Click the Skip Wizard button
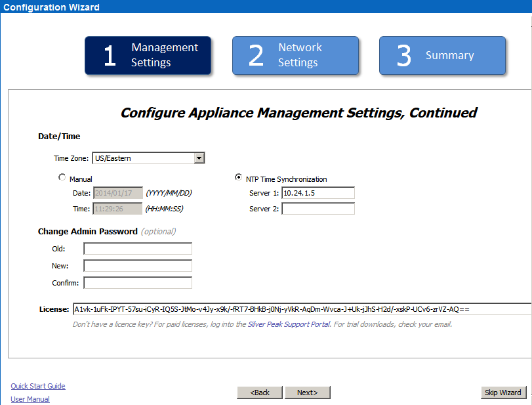Viewport: 532px width, 405px height. [x=503, y=393]
